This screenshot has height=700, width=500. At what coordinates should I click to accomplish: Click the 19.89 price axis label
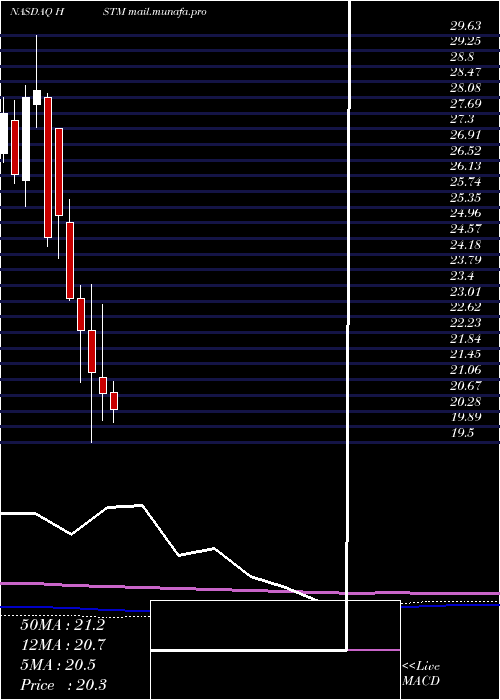point(465,417)
